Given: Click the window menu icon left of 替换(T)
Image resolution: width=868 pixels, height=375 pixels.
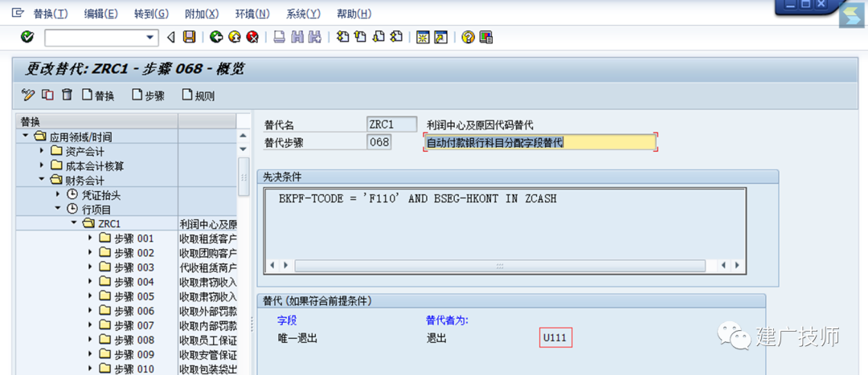Looking at the screenshot, I should [18, 14].
